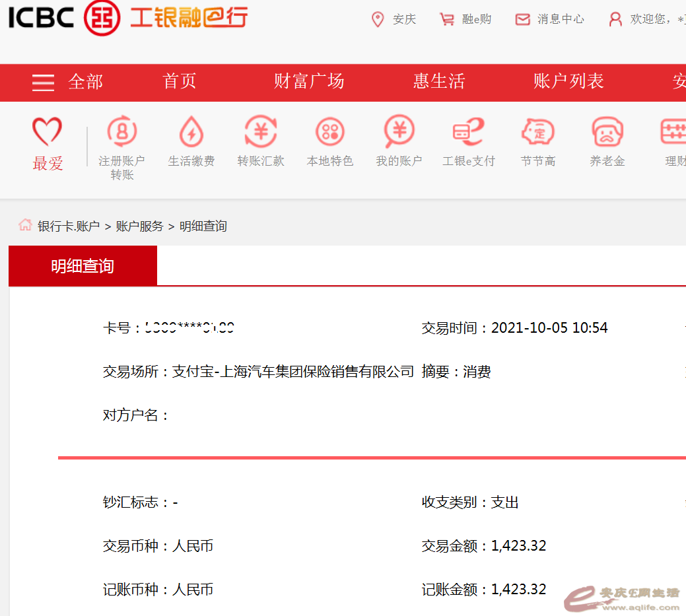Open the 养老金 icon
This screenshot has height=616, width=686.
click(607, 132)
